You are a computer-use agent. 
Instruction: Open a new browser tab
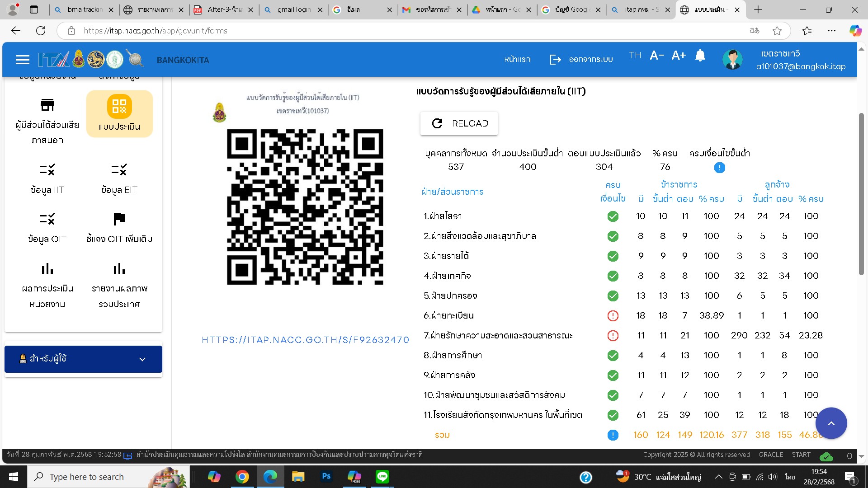tap(758, 9)
